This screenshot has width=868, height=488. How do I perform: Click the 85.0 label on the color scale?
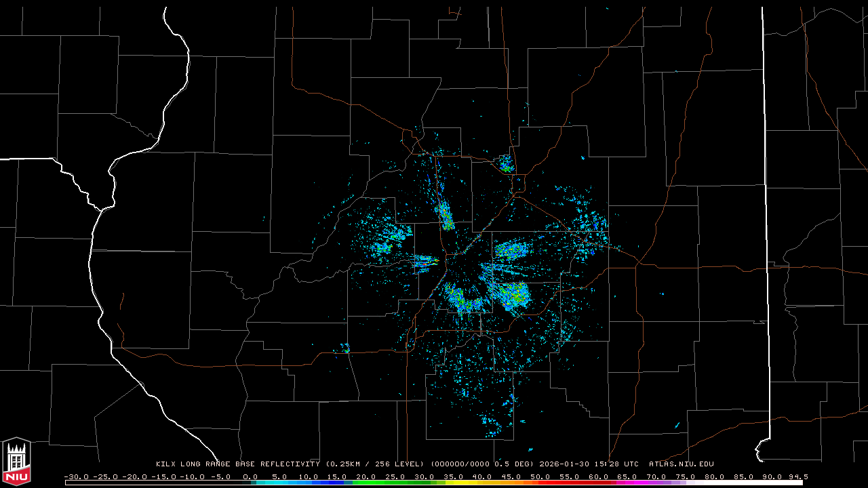point(744,476)
